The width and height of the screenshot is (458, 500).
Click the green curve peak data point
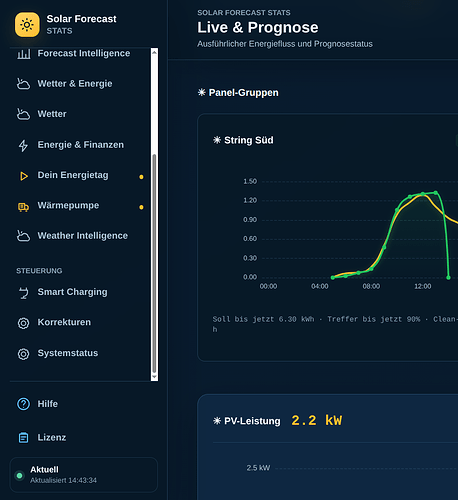(x=435, y=193)
